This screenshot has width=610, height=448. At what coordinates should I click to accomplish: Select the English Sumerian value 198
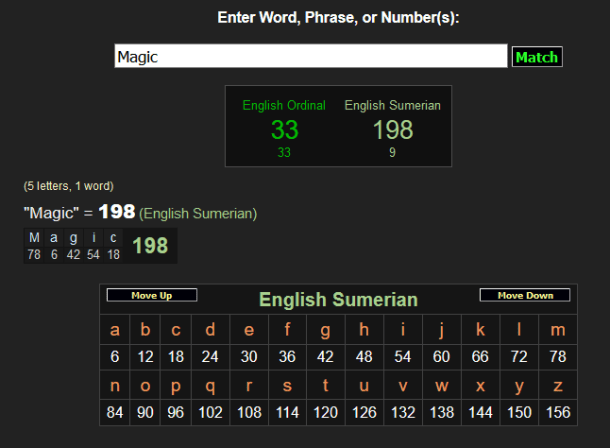[392, 129]
